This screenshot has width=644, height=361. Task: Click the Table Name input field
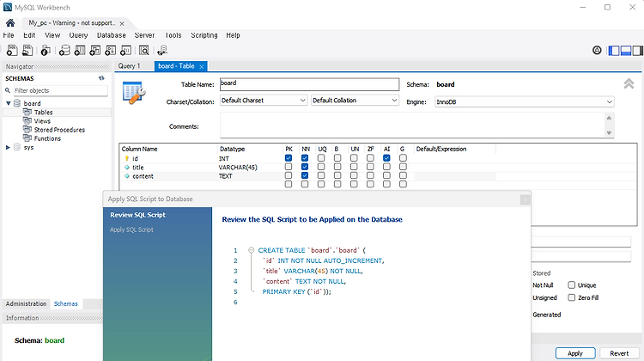pos(309,84)
